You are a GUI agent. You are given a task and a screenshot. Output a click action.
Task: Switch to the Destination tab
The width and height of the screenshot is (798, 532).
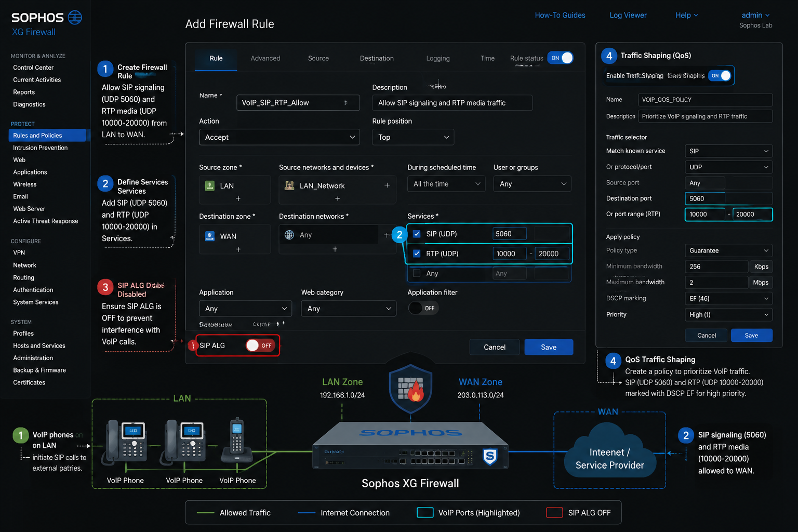377,58
